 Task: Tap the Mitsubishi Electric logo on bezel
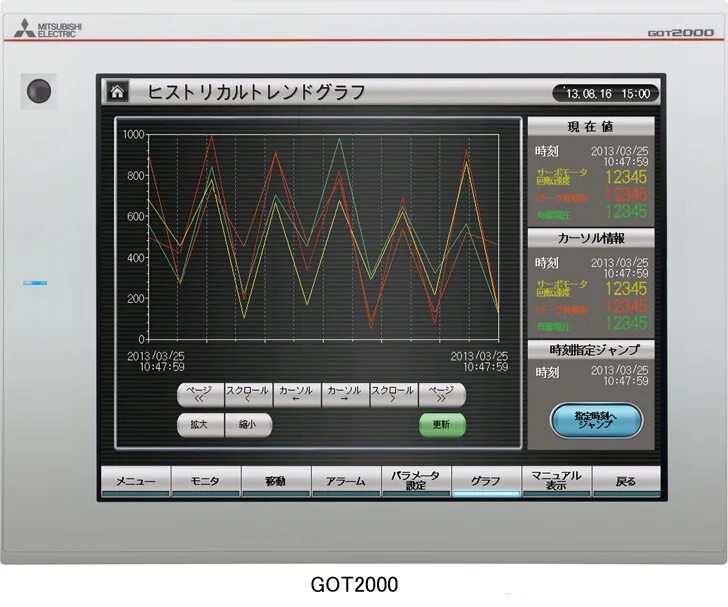coord(48,29)
